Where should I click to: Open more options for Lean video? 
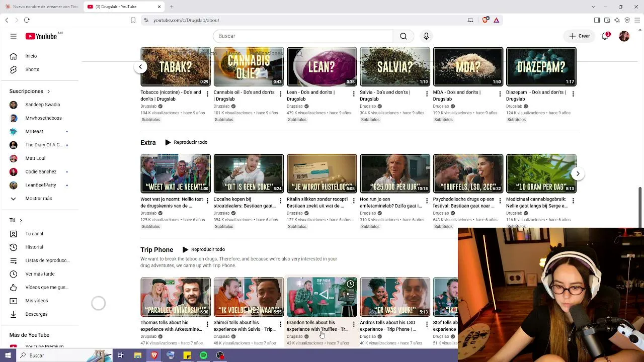click(x=354, y=94)
